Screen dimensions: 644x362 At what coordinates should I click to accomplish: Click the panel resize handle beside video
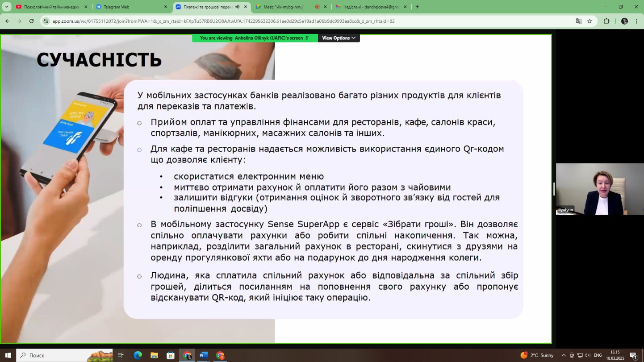pos(554,189)
